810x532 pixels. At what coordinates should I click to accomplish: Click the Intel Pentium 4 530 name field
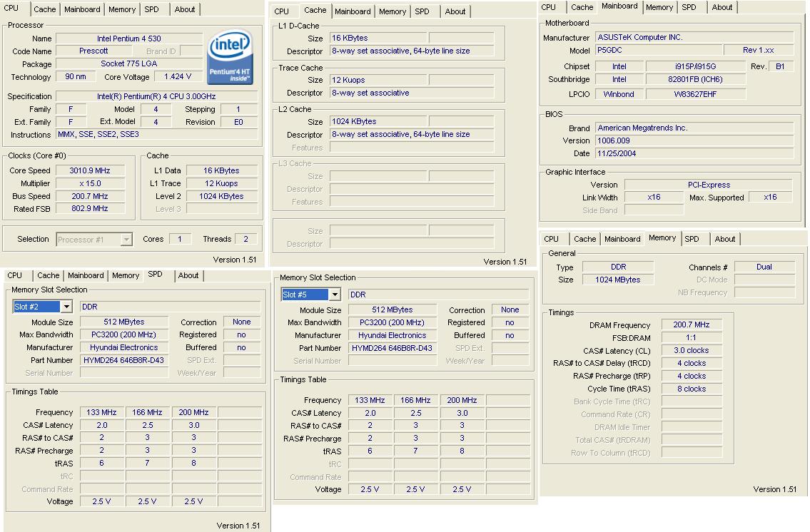pos(128,39)
